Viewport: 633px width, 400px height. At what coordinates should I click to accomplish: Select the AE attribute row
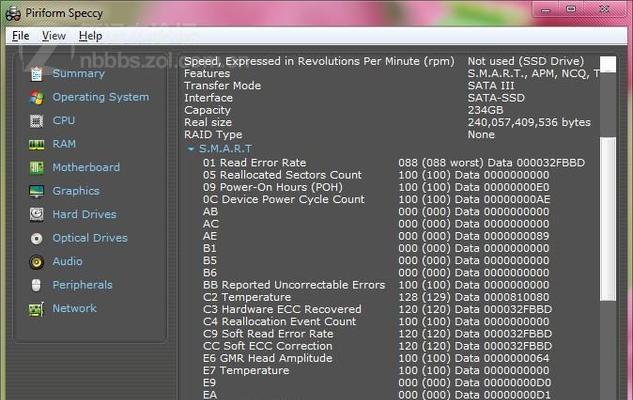376,236
